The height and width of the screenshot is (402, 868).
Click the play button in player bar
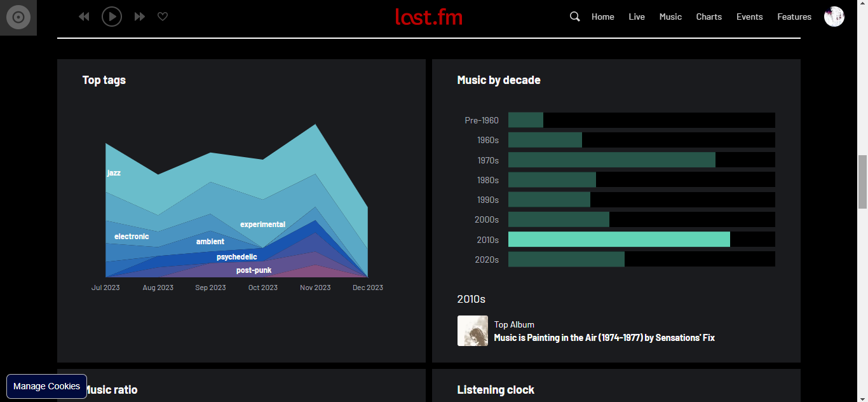[x=112, y=17]
